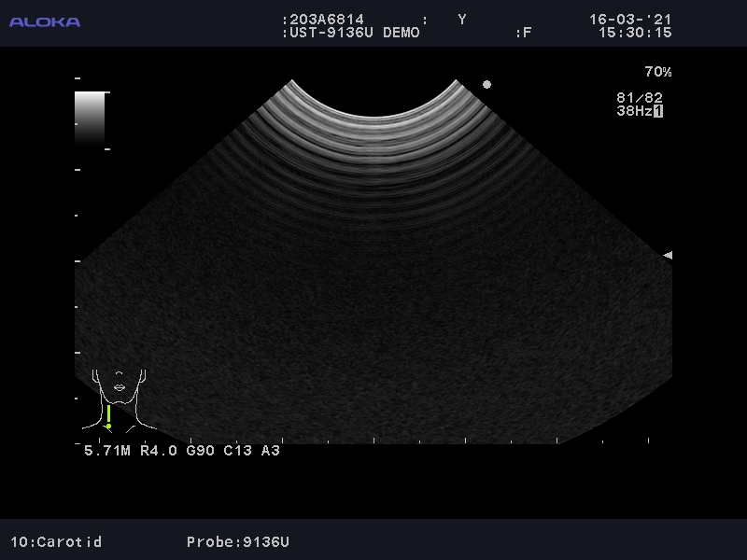Viewport: 747px width, 560px height.
Task: Click the 5.71M frequency readout
Action: [x=107, y=451]
